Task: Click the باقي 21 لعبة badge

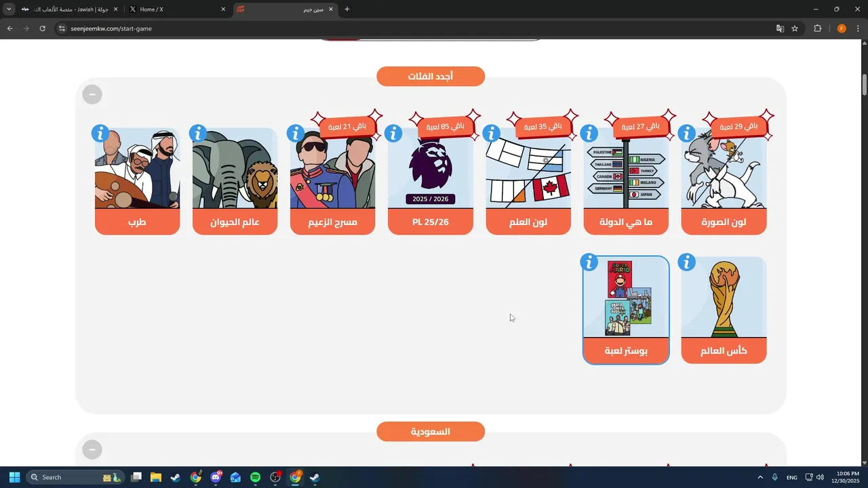Action: pos(347,126)
